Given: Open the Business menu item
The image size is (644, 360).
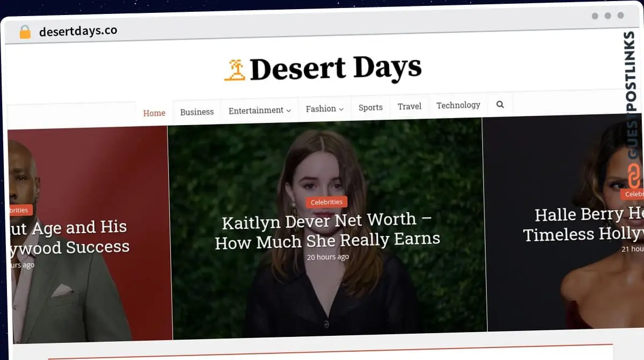Looking at the screenshot, I should pos(197,112).
